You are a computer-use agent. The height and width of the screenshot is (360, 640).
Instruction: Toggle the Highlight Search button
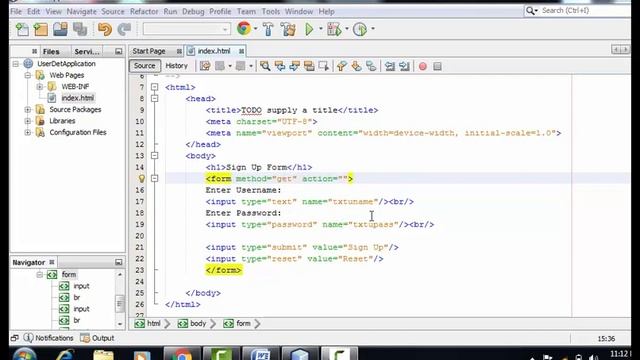(309, 66)
